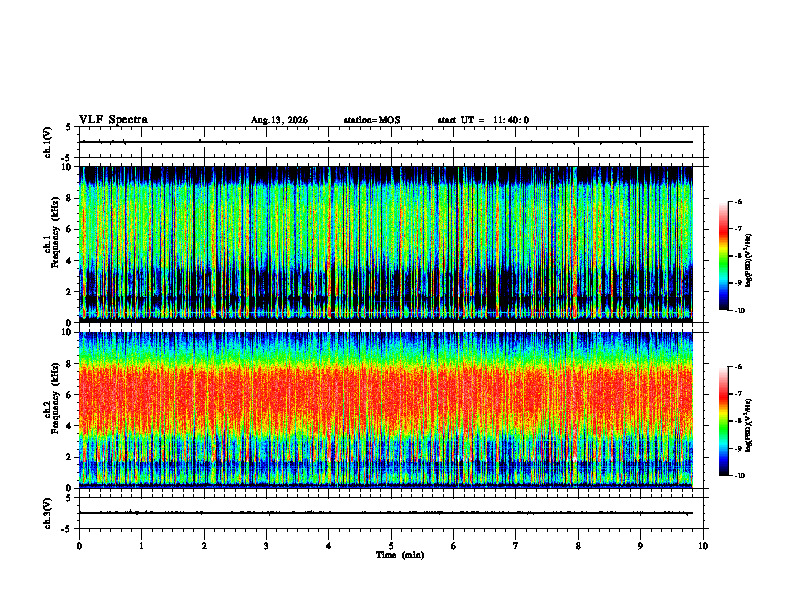Image resolution: width=792 pixels, height=612 pixels.
Task: Click the ch.1 color bar "log(PSD)" label
Action: 749,261
